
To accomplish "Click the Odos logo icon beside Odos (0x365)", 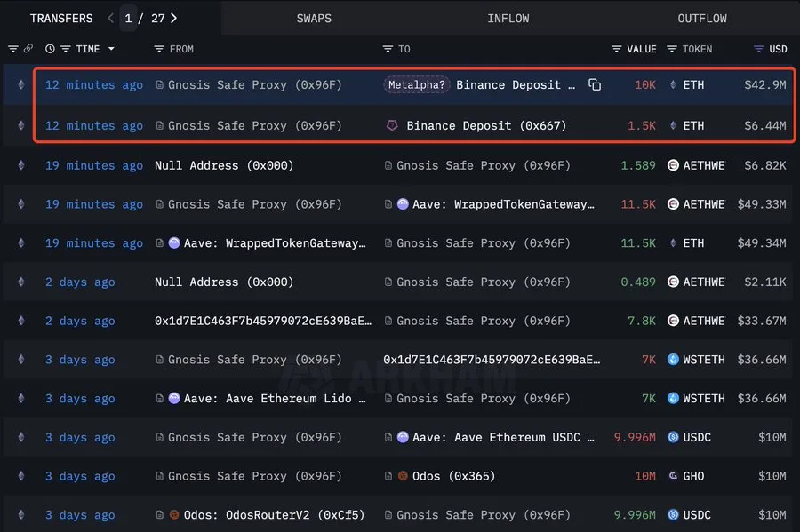I will click(x=403, y=476).
